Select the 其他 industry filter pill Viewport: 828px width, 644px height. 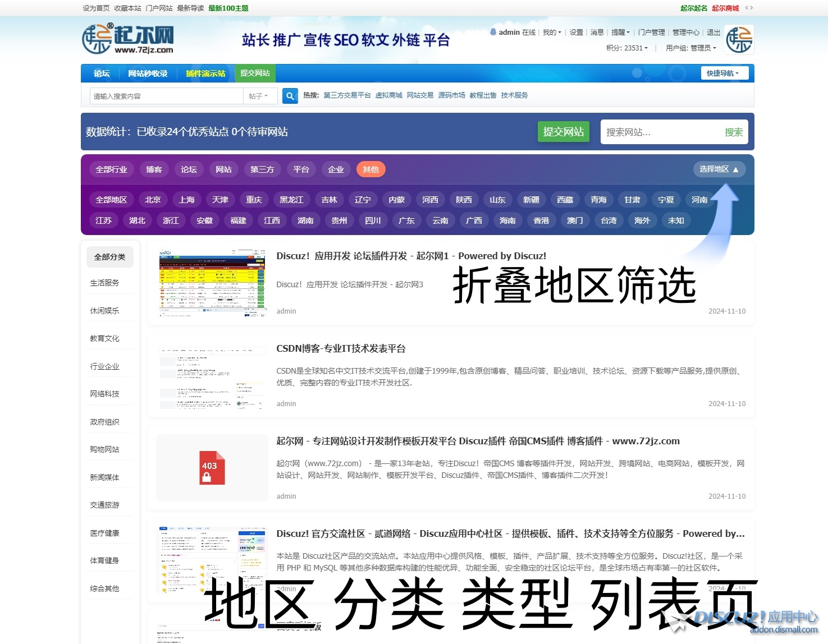370,169
